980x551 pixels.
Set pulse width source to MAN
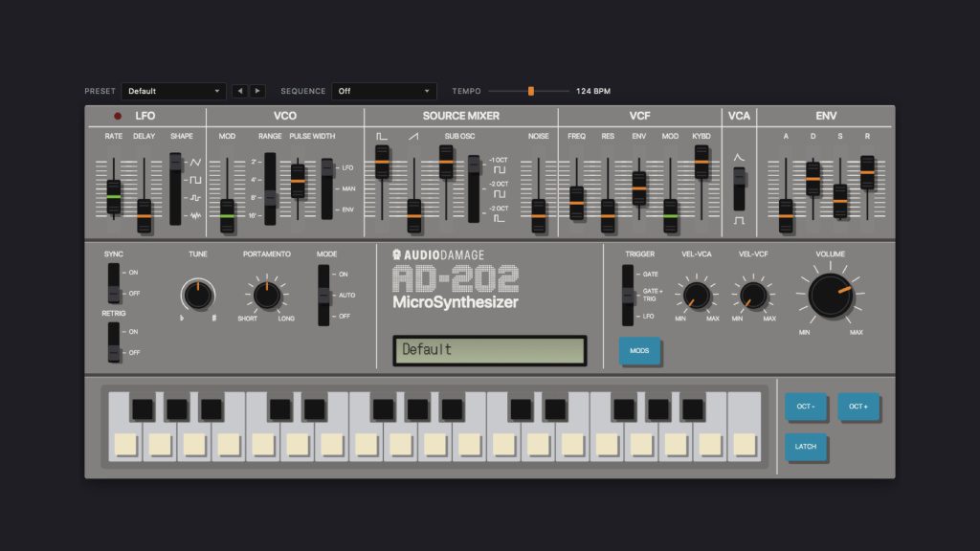(348, 188)
